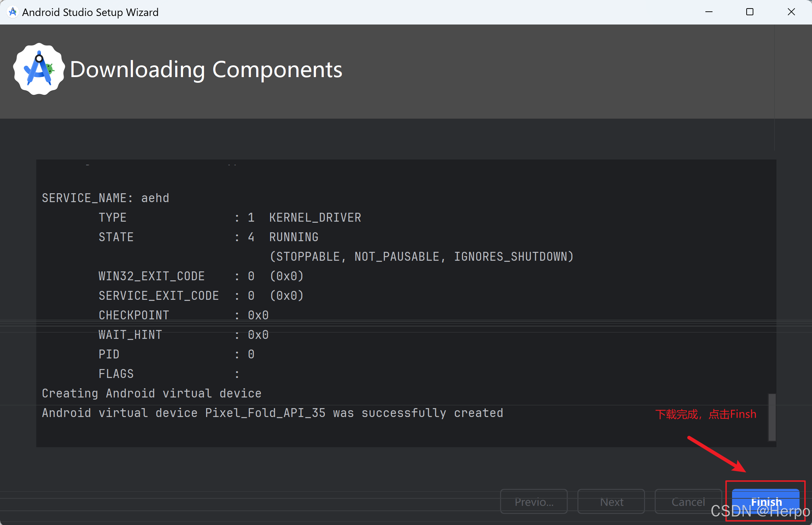
Task: Click the TYPE KERNEL_DRIVER log line
Action: pos(230,217)
